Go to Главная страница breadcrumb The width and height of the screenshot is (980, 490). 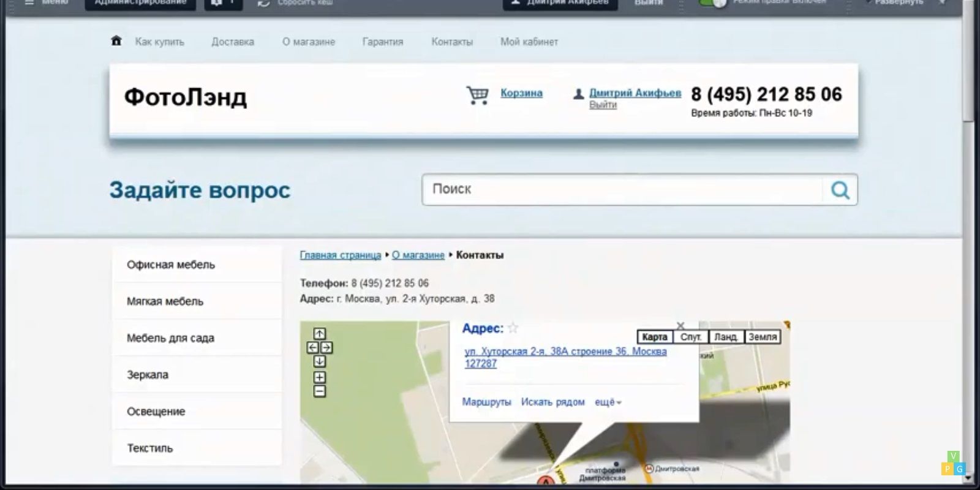click(341, 255)
